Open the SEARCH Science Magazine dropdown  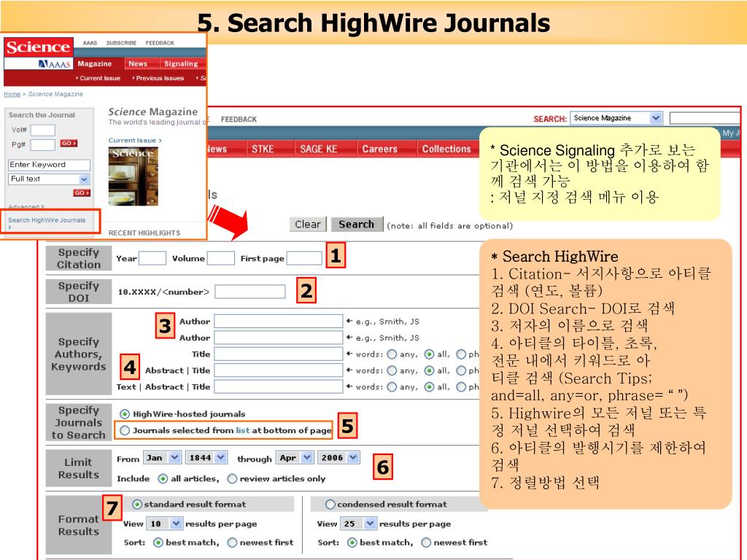pyautogui.click(x=616, y=118)
